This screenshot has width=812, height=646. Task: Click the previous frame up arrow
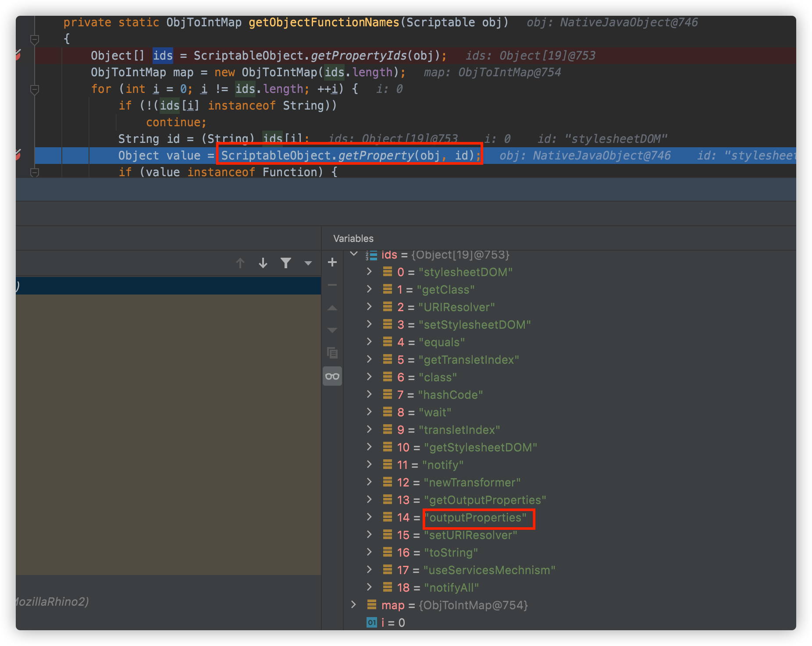coord(240,263)
